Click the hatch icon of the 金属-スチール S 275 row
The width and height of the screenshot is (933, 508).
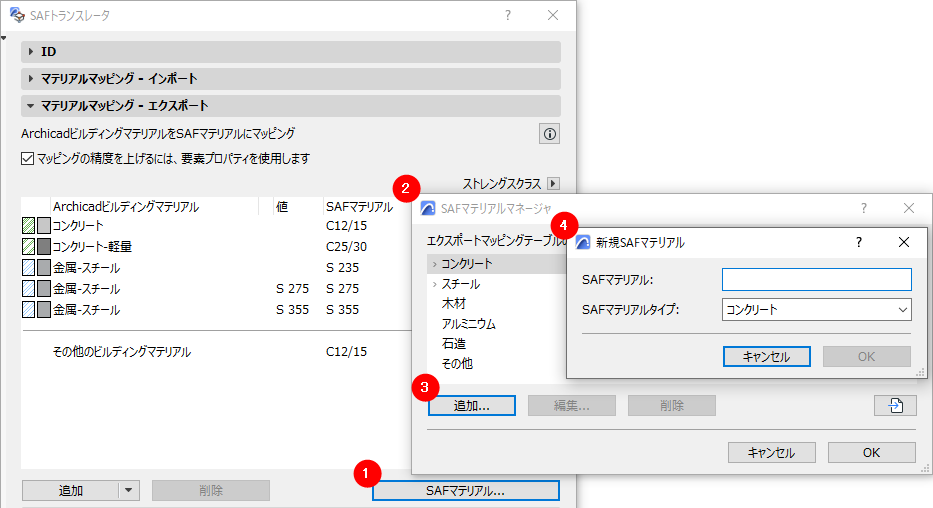click(x=29, y=289)
